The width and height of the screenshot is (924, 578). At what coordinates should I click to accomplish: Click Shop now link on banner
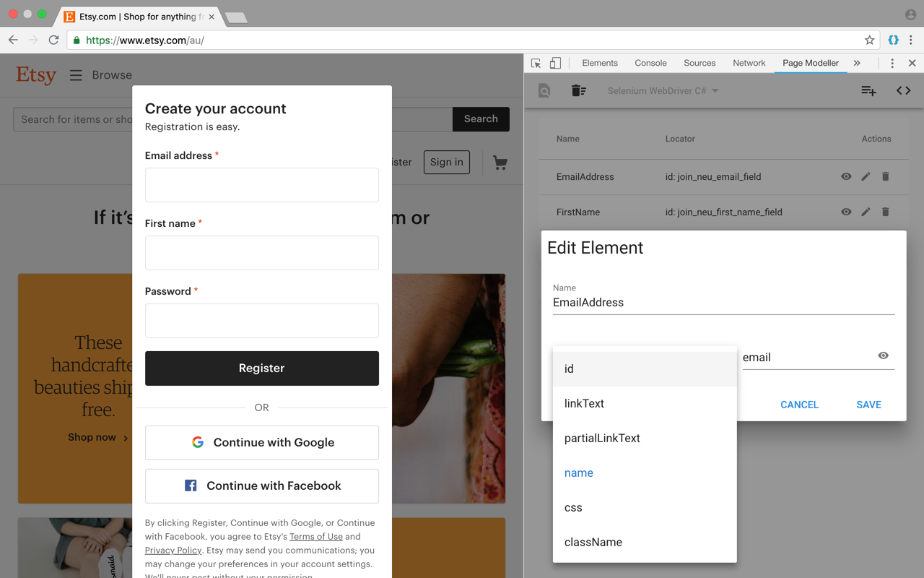98,437
